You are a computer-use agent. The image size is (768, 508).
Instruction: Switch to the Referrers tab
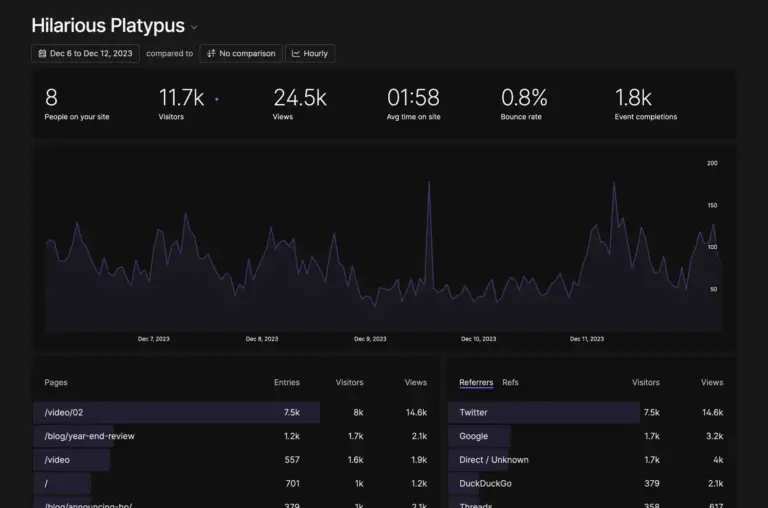(476, 382)
